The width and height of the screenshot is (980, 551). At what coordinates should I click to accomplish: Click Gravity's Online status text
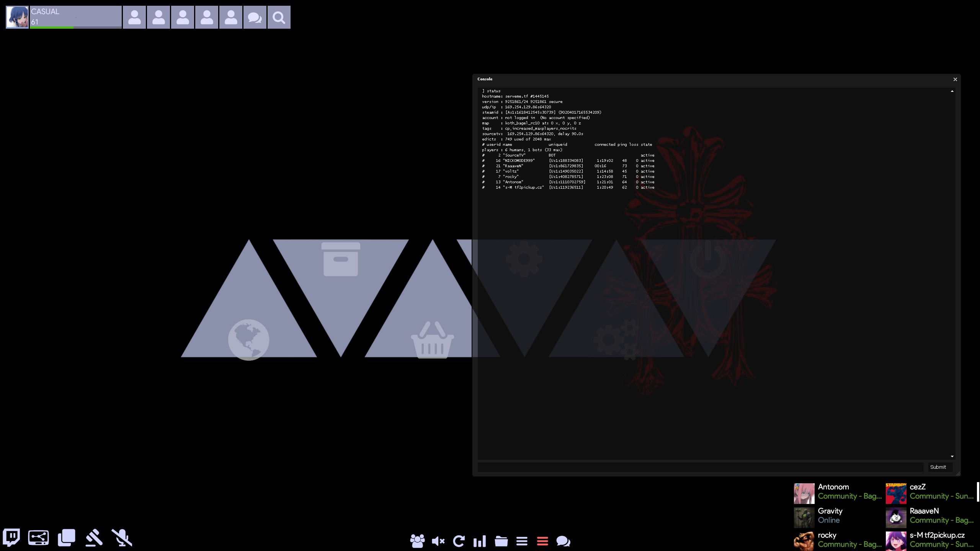(829, 520)
